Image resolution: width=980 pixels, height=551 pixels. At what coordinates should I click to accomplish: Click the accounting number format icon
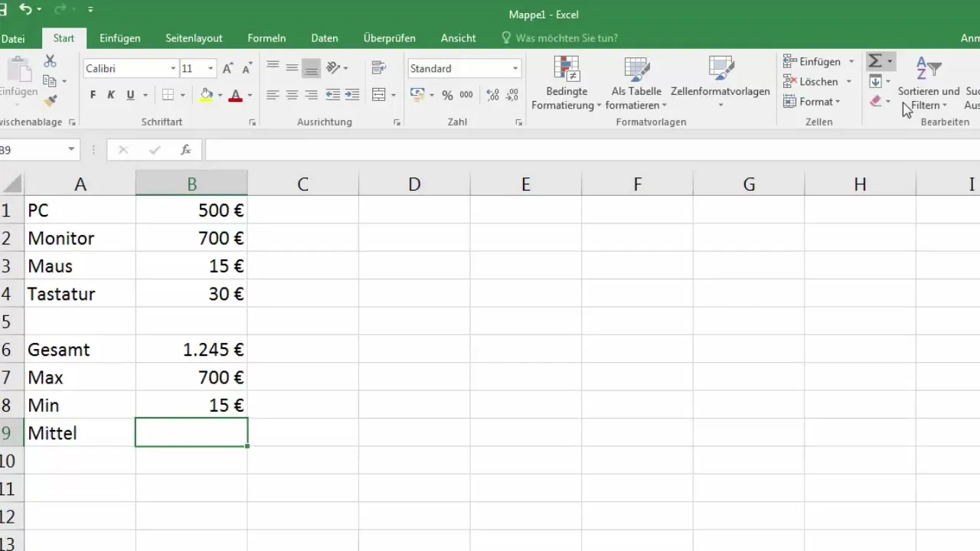click(x=417, y=95)
